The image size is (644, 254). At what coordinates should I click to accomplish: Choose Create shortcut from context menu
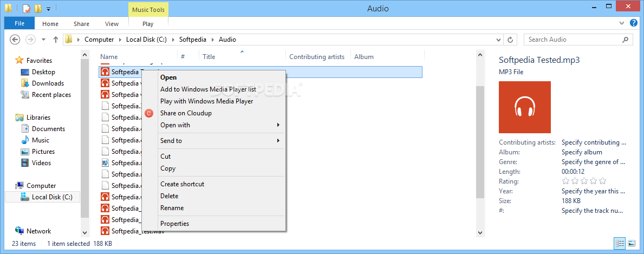pos(213,184)
